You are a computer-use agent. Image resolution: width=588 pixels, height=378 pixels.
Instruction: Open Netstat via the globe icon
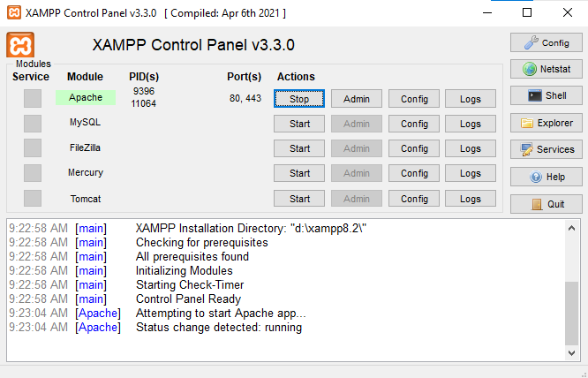[x=530, y=69]
